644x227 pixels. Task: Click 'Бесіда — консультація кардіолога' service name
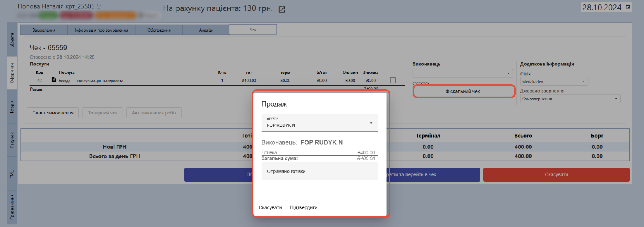(x=91, y=81)
